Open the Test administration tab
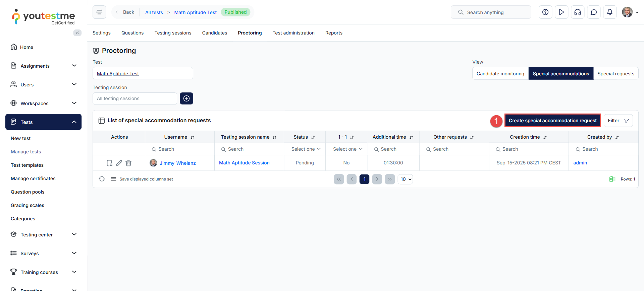This screenshot has width=644, height=291. point(293,33)
